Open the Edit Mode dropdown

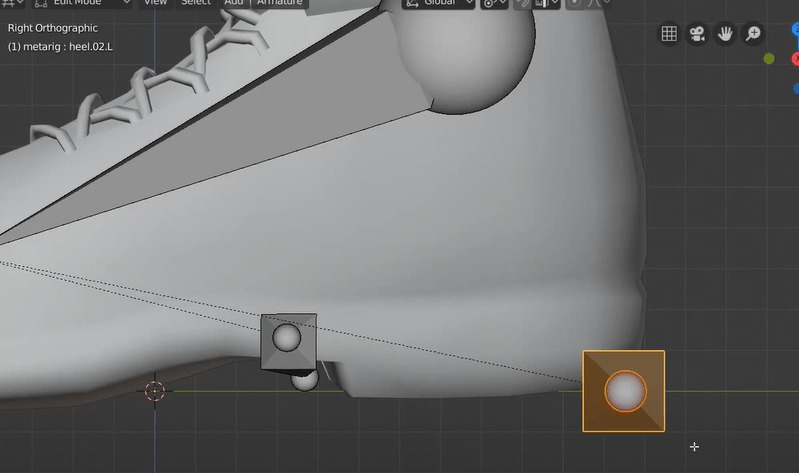pos(83,4)
